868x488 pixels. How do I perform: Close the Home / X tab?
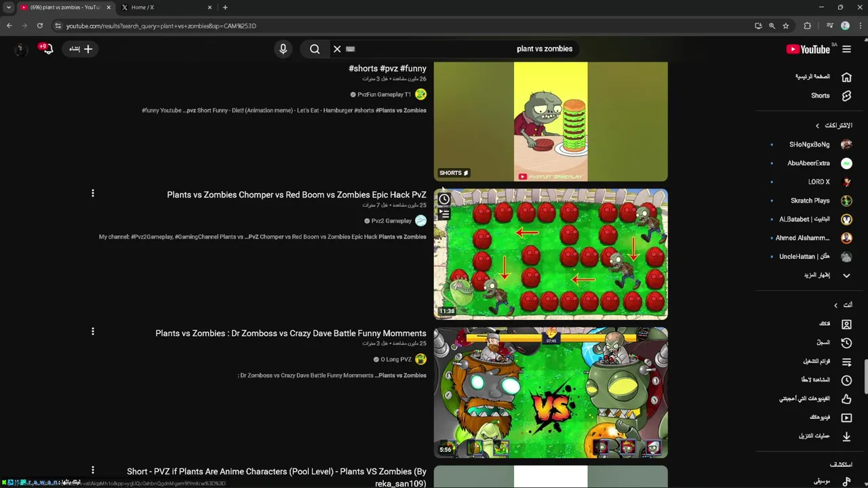click(210, 7)
